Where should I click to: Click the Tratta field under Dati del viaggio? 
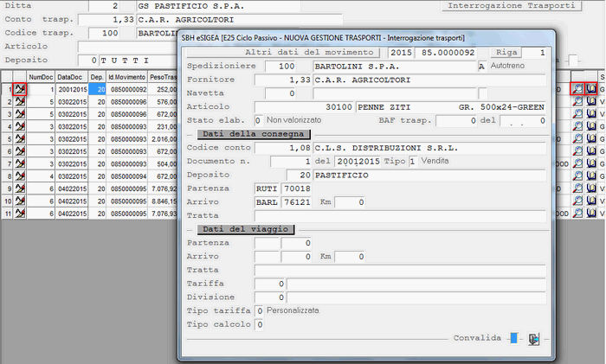click(400, 271)
